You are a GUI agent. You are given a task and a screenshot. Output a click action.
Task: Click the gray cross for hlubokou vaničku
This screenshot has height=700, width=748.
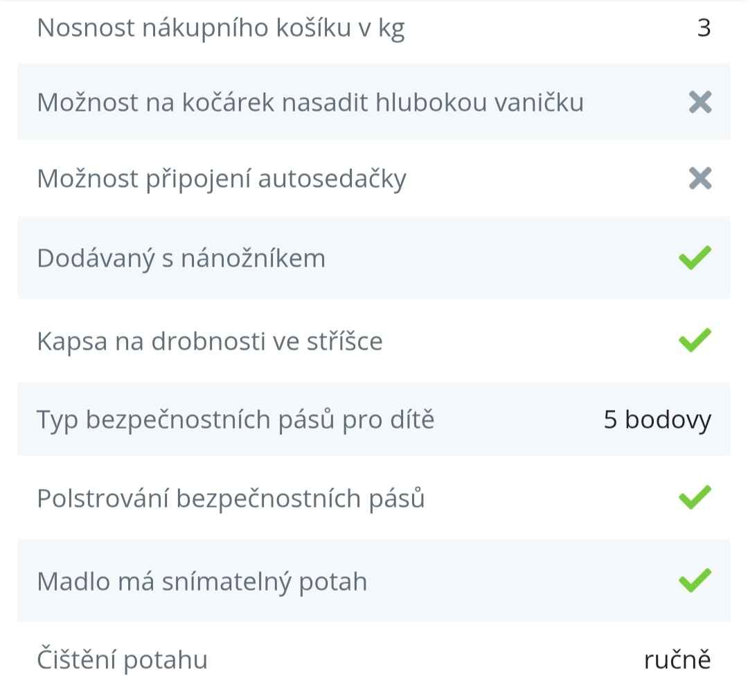(x=700, y=102)
